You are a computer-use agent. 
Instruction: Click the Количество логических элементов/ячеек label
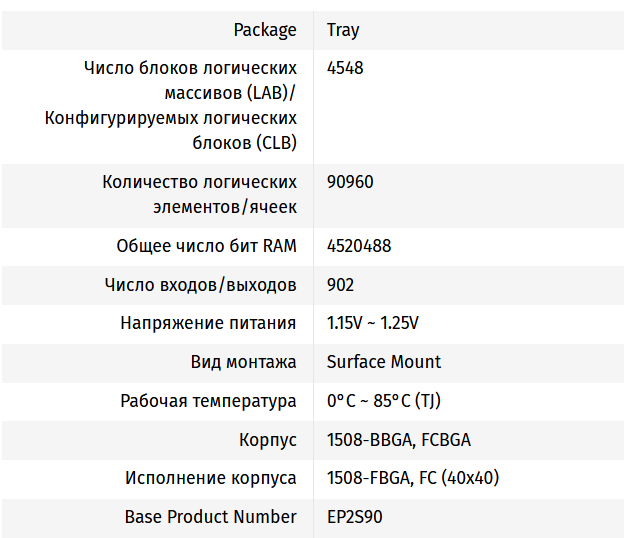point(199,195)
